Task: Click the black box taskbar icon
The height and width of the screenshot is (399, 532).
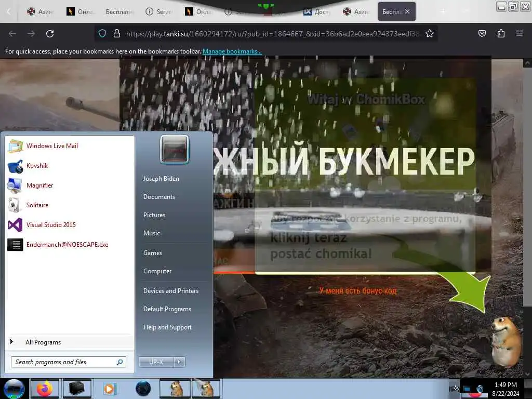Action: 77,389
